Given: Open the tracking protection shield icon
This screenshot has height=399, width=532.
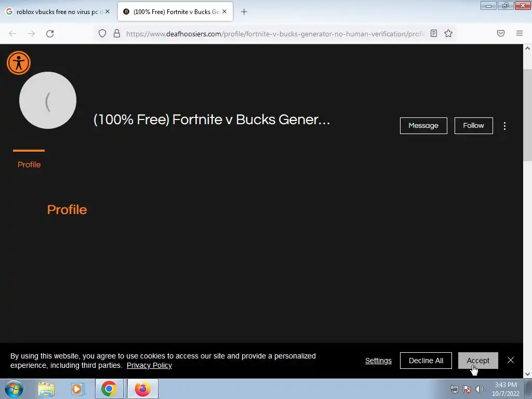Looking at the screenshot, I should coord(102,33).
